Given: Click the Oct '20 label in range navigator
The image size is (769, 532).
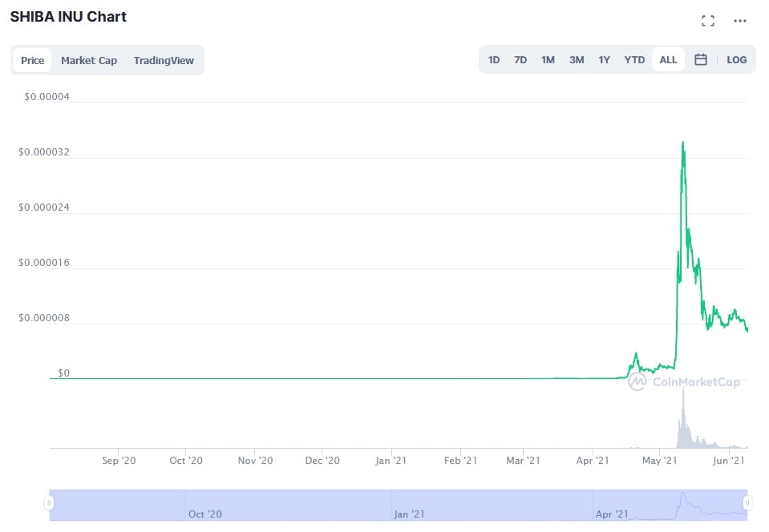Looking at the screenshot, I should [205, 514].
